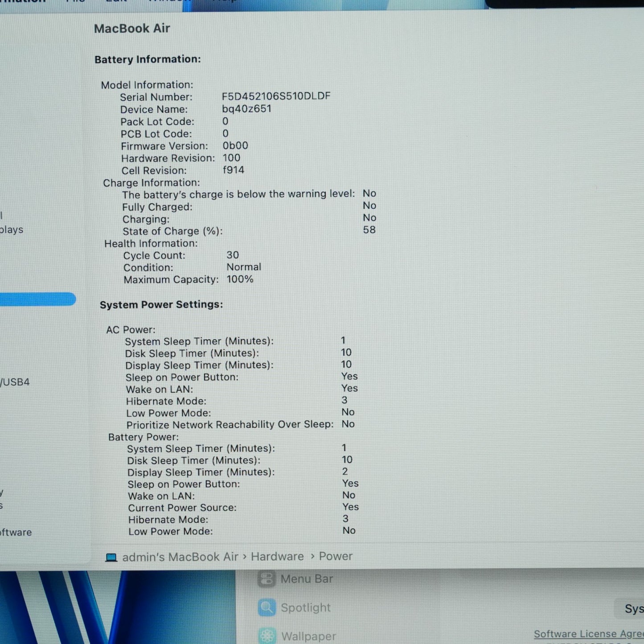Click "The battery's charge is below the warning level:"
This screenshot has height=644, width=644.
(x=238, y=194)
